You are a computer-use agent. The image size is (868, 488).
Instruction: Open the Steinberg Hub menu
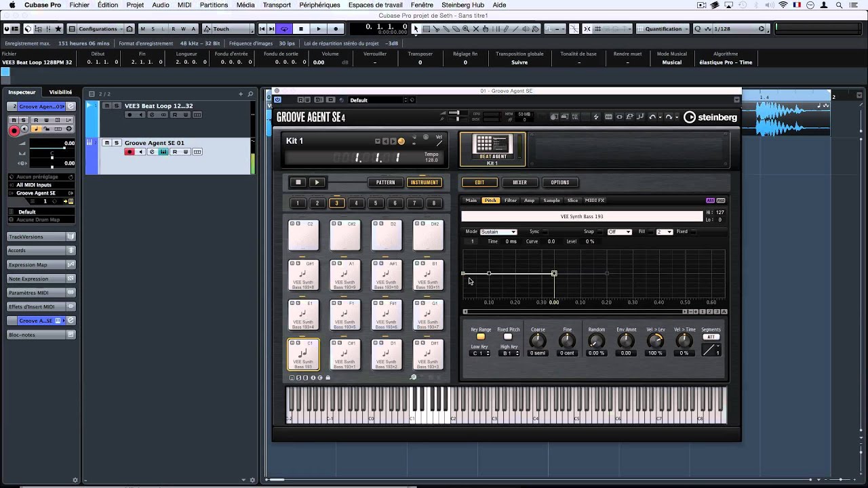[x=462, y=5]
